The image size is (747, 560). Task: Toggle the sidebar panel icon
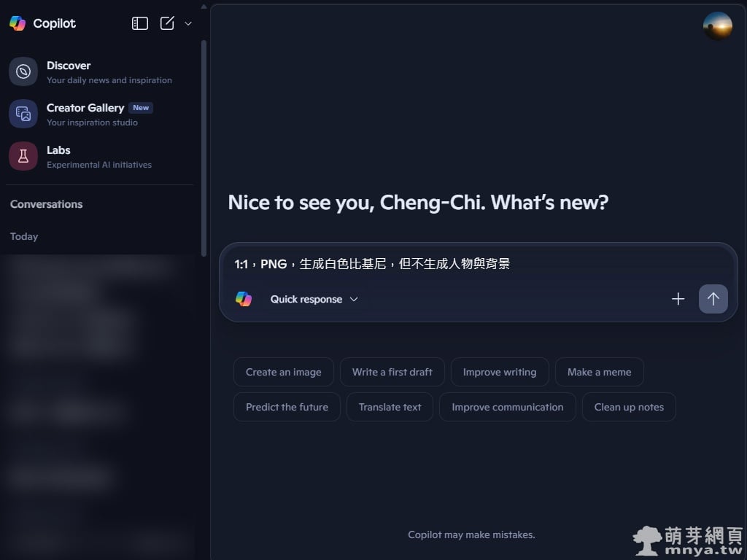pos(139,23)
